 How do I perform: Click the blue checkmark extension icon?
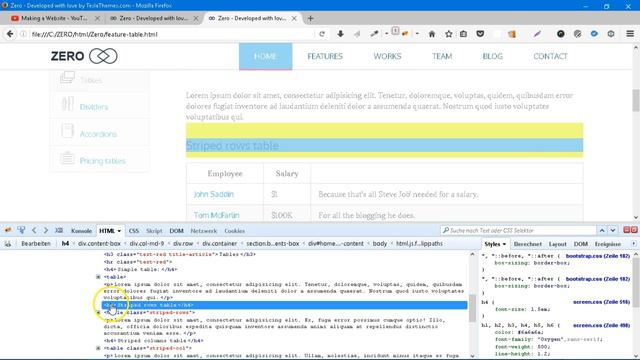click(594, 34)
